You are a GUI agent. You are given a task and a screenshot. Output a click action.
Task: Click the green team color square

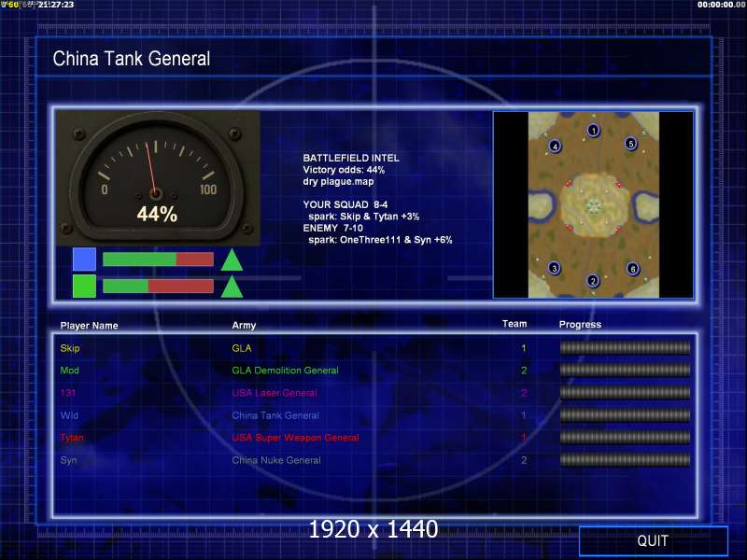[84, 287]
